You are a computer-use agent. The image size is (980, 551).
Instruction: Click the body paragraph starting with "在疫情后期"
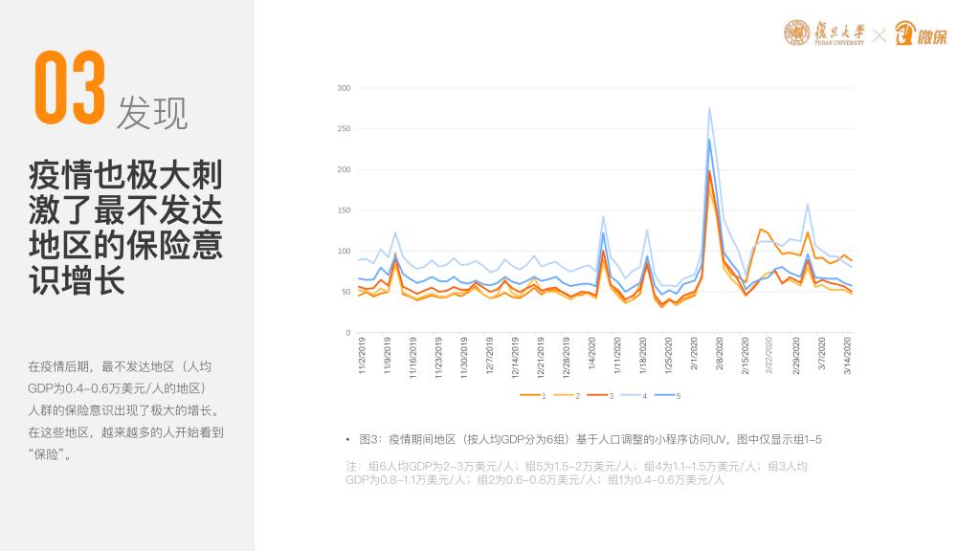(125, 409)
